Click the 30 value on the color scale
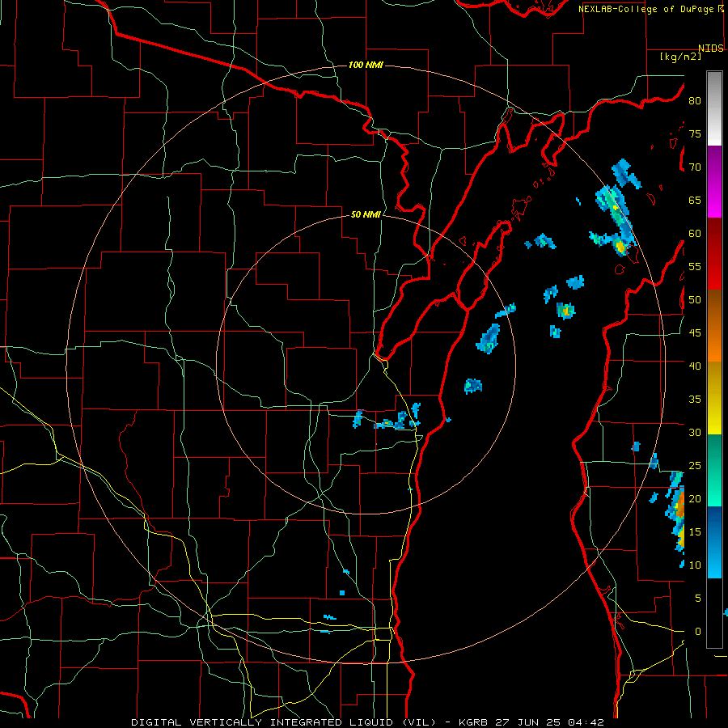The width and height of the screenshot is (728, 728). click(x=695, y=432)
